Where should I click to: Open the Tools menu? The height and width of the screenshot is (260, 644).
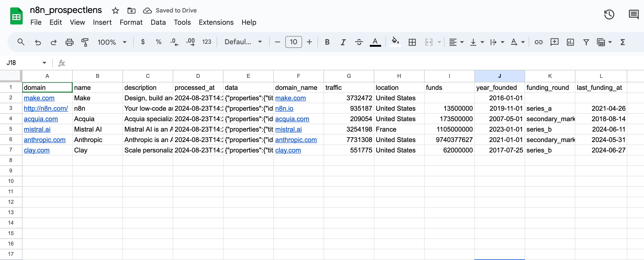click(182, 22)
